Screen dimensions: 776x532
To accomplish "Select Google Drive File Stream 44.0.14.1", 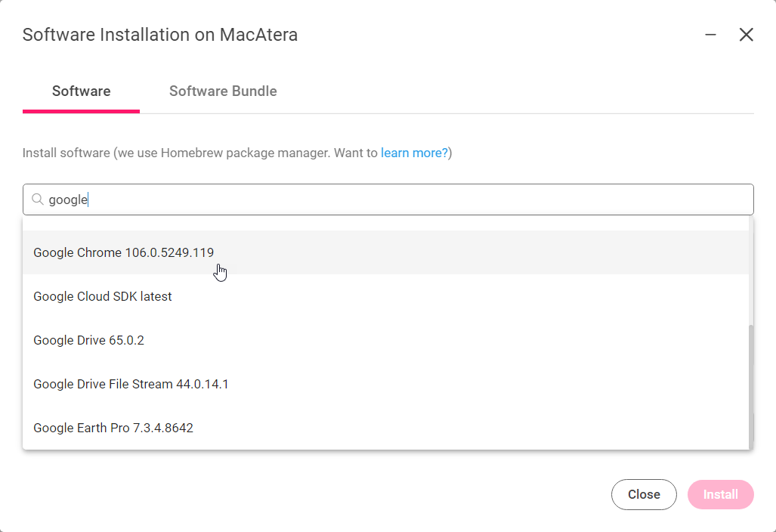I will click(x=385, y=384).
